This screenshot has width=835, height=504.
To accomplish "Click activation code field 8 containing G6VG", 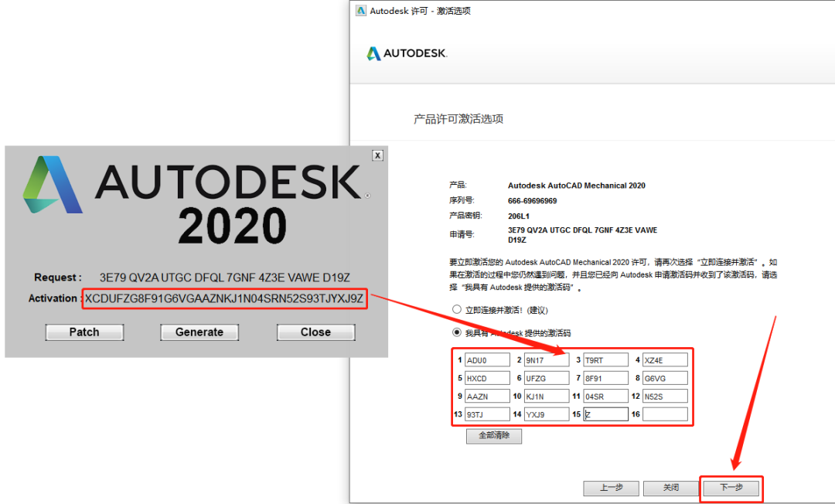I will (x=665, y=379).
